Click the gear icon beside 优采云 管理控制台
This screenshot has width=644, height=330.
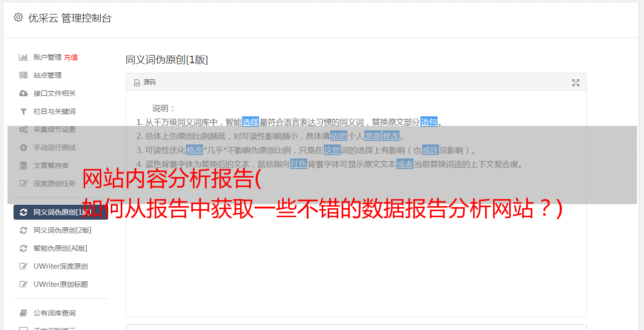19,18
